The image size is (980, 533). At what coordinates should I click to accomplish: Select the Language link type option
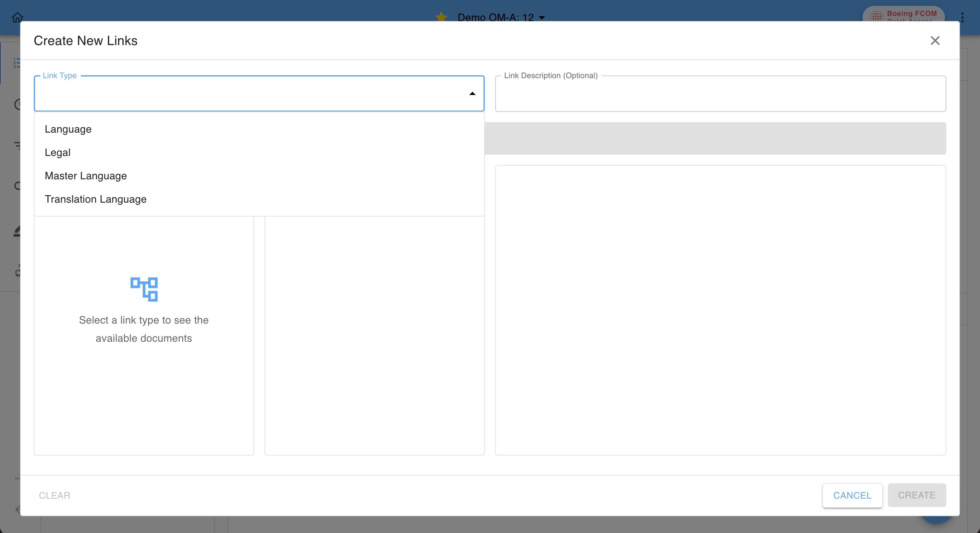(68, 129)
